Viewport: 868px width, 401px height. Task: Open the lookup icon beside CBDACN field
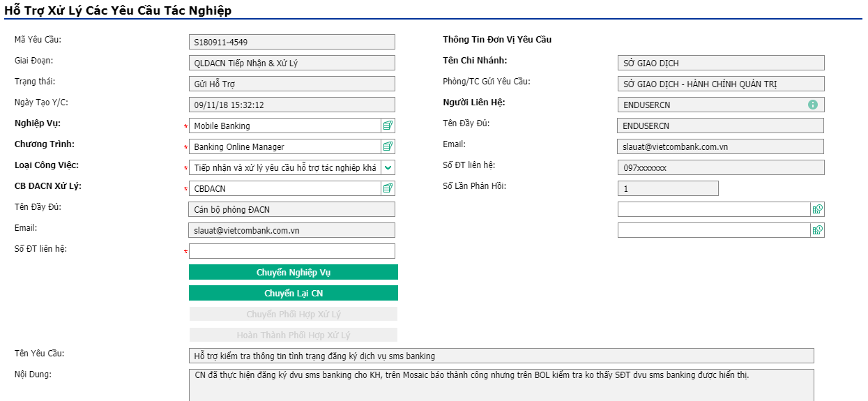click(x=388, y=188)
